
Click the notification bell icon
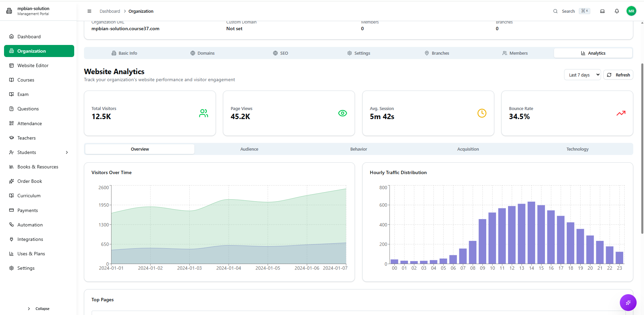[617, 11]
